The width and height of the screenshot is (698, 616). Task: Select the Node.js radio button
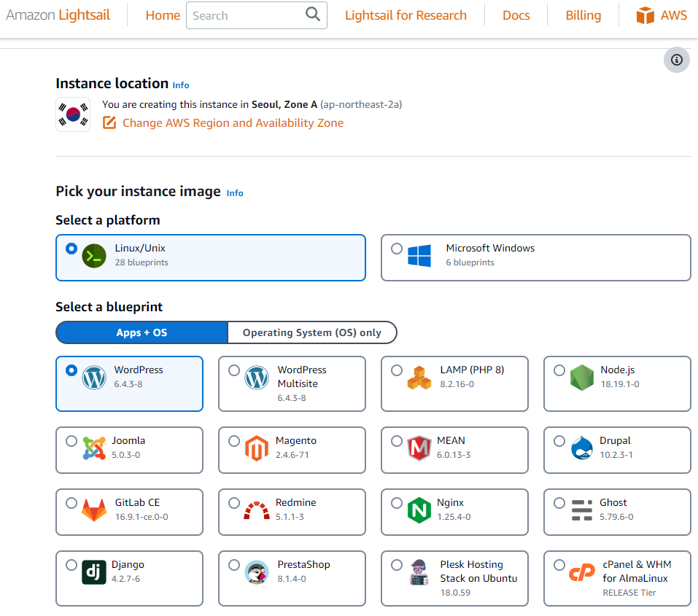(559, 370)
